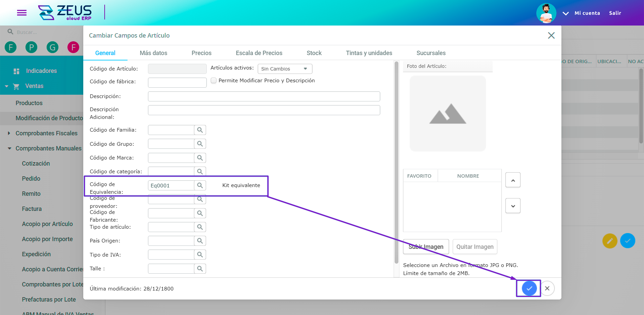Click the round blue checkmark above the pencil

tap(628, 241)
